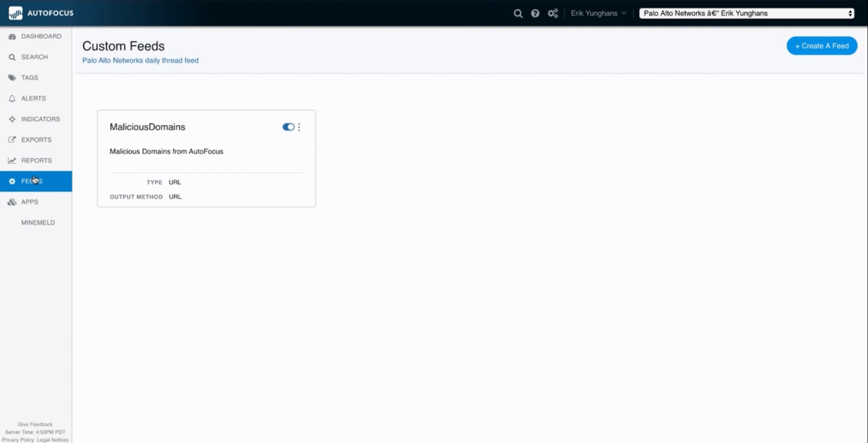Click the Tags sidebar icon
This screenshot has height=443, width=868.
click(12, 78)
